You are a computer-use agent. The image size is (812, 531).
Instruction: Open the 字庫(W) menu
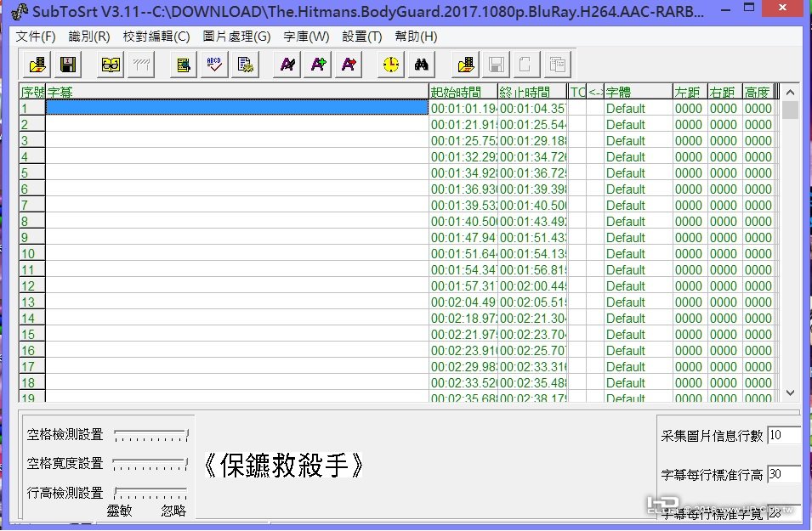[x=306, y=37]
